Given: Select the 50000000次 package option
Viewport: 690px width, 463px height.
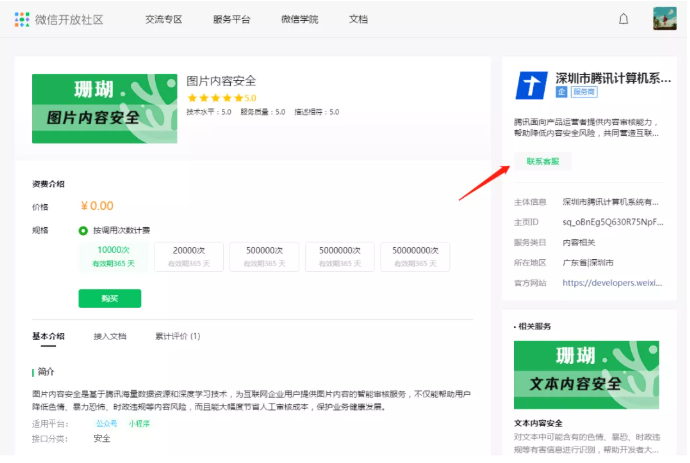Looking at the screenshot, I should coord(415,257).
